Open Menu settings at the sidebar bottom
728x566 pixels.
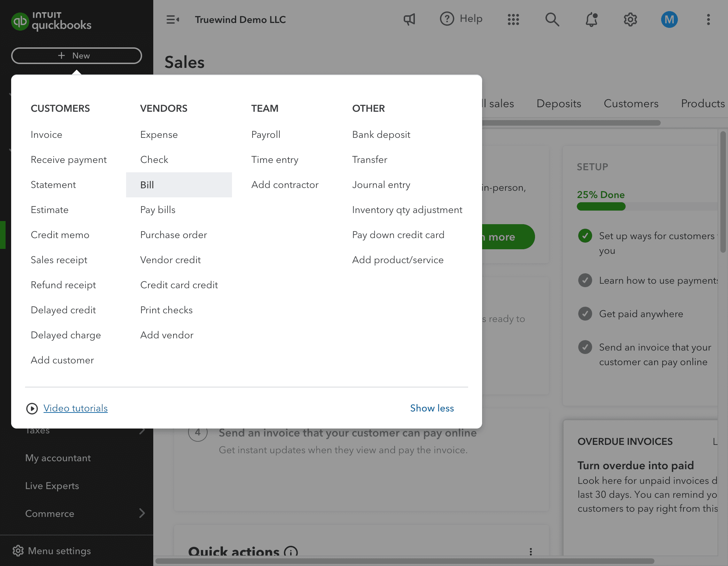(59, 551)
